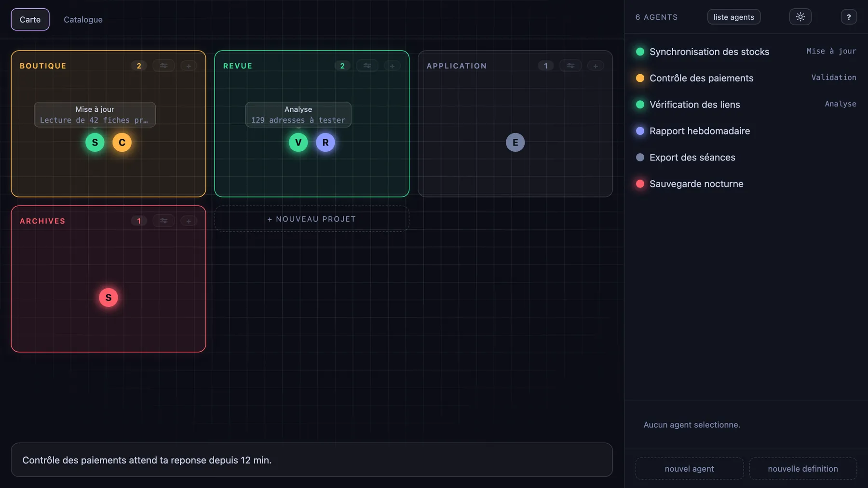
Task: Select Vérification des liens in agent list
Action: tap(746, 105)
